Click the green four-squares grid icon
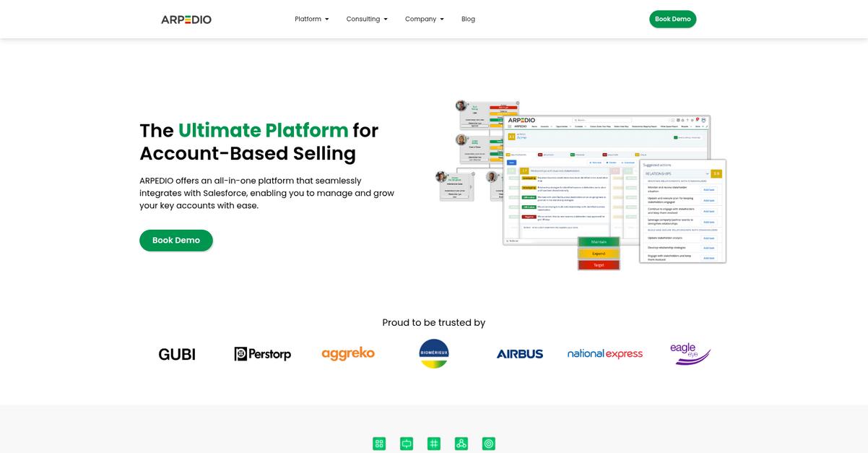This screenshot has height=453, width=868. tap(379, 444)
